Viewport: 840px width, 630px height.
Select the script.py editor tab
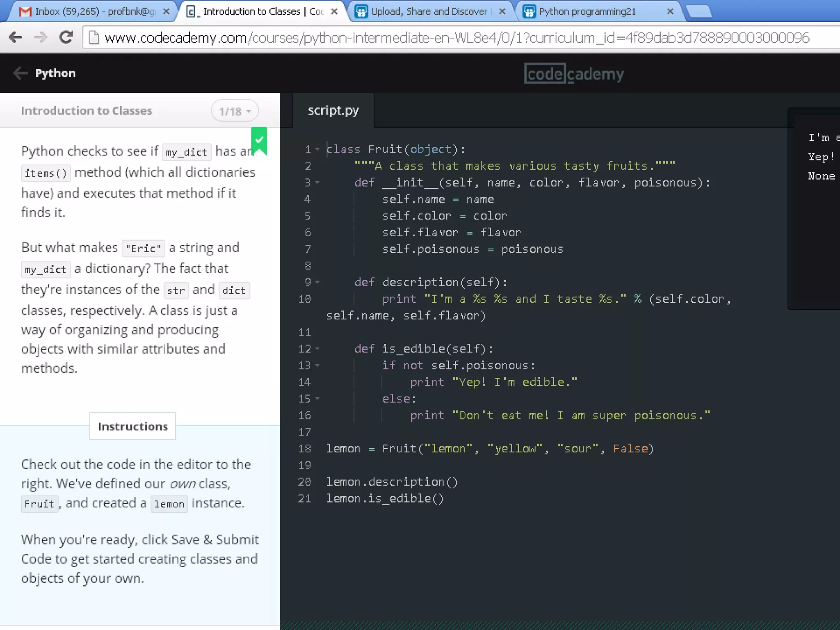click(x=333, y=110)
